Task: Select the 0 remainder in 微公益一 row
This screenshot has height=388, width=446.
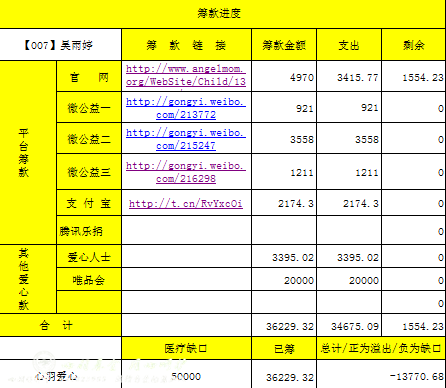Action: point(414,108)
